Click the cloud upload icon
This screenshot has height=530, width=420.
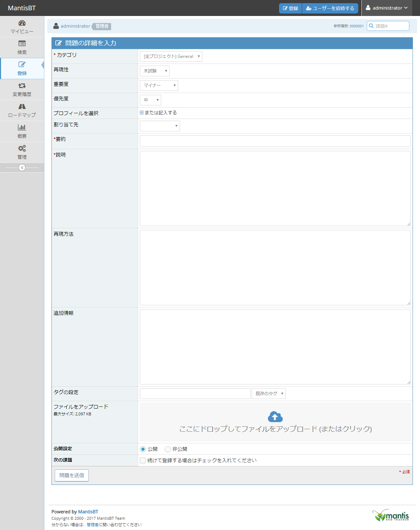pos(275,416)
